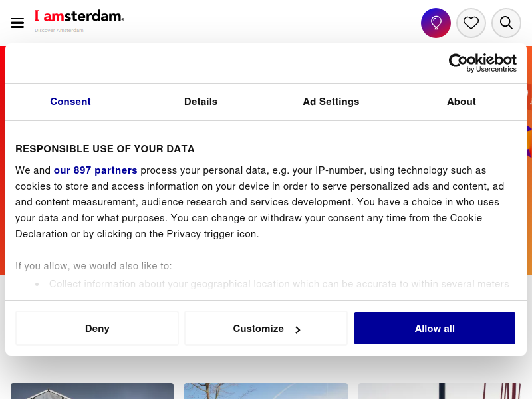Image resolution: width=532 pixels, height=399 pixels.
Task: Click the chevron arrow next to Customize
Action: point(297,330)
